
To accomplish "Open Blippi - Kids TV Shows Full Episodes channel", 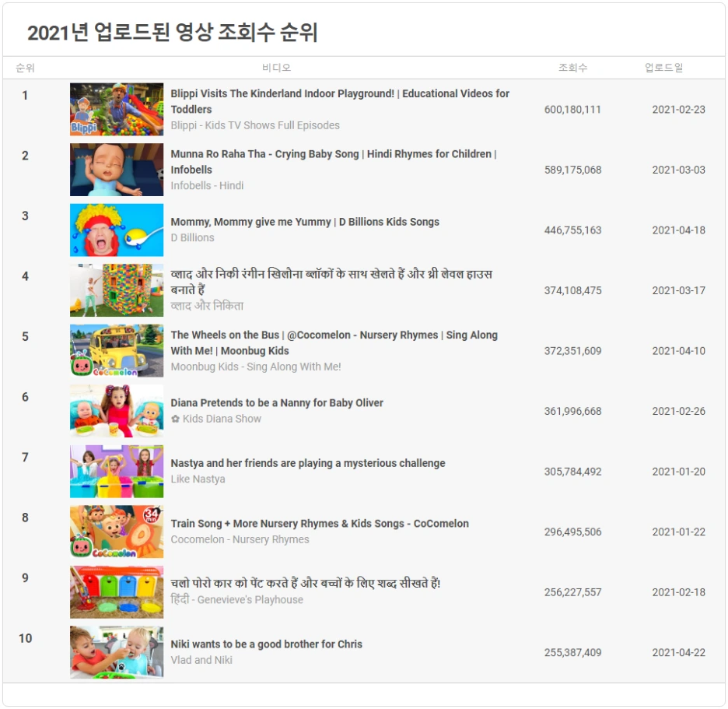I will click(x=255, y=125).
